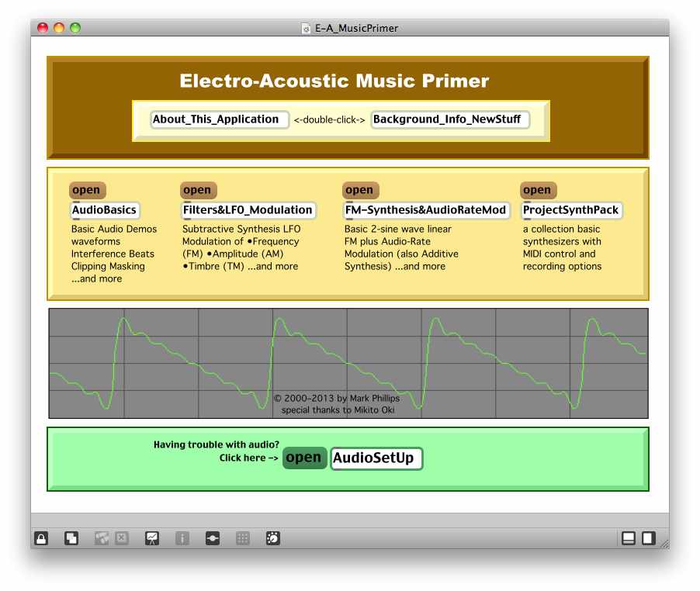Toggle the patcher lock icon
700x591 pixels.
click(41, 538)
